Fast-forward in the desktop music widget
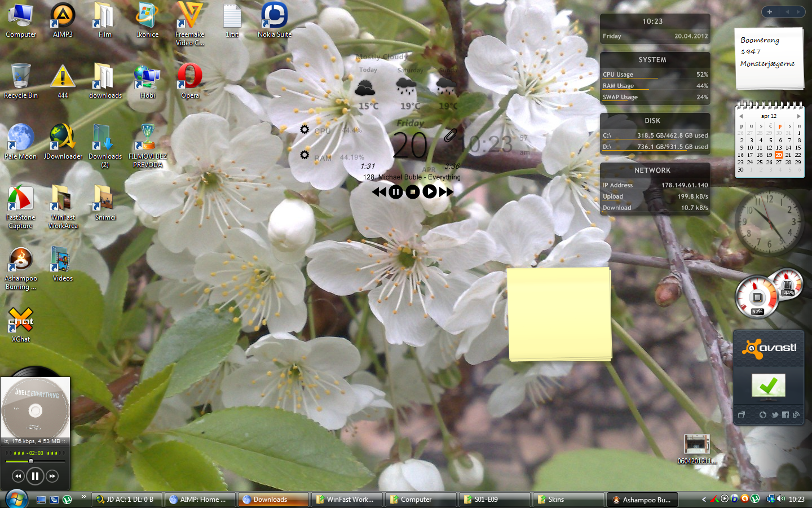This screenshot has height=508, width=812. click(446, 192)
